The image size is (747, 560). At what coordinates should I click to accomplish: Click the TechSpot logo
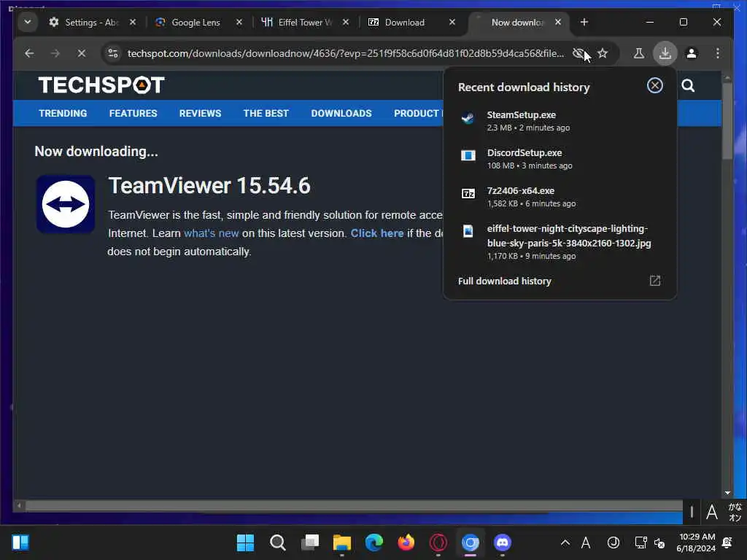(x=101, y=86)
